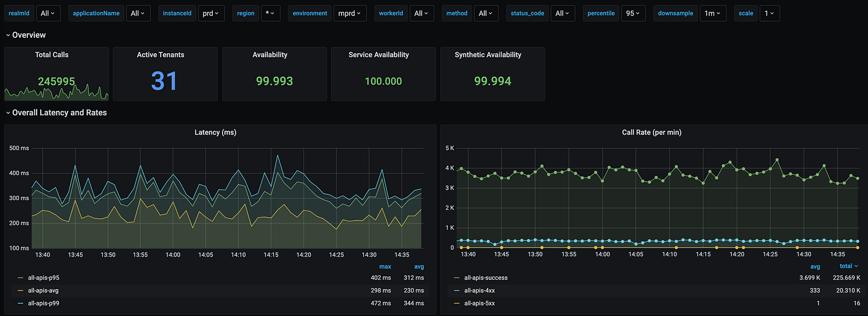
Task: Open the downsample 1m dropdown
Action: tap(712, 13)
